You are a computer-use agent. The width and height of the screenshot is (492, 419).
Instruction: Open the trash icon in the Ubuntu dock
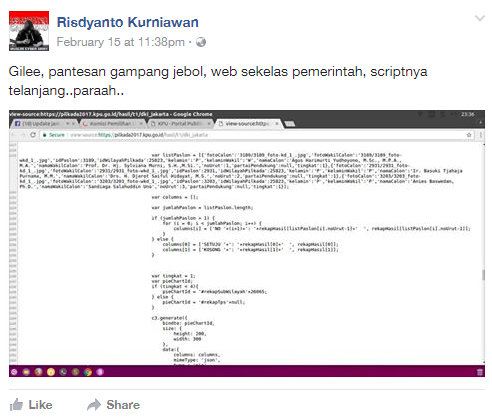(x=480, y=372)
